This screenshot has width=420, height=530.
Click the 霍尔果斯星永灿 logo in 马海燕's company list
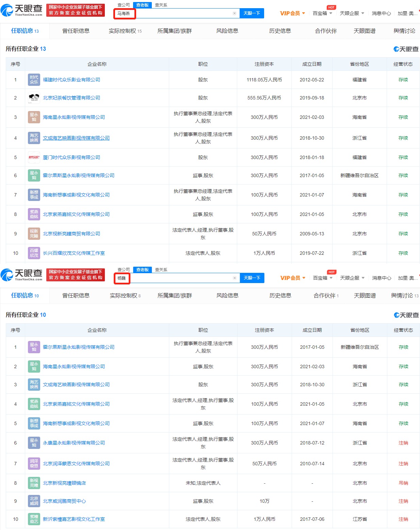point(34,175)
